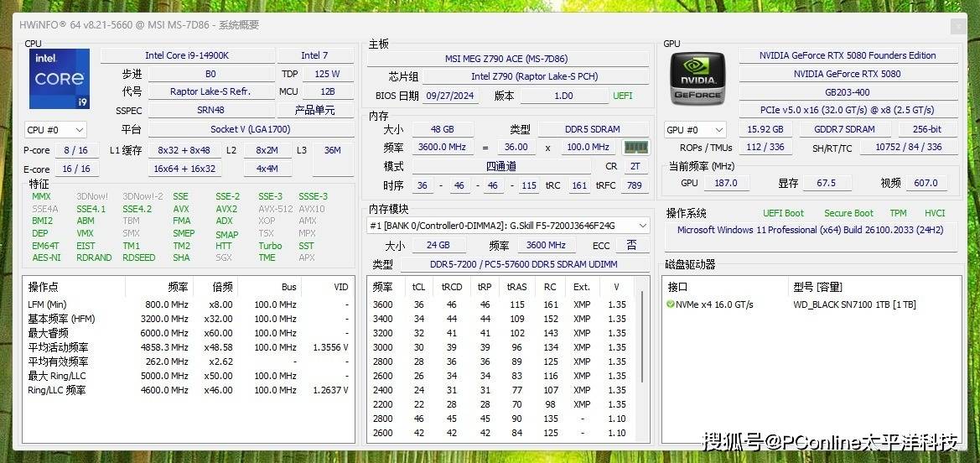
Task: Click Intel Z790 (Raptor Lake-S PCH) chipset field
Action: [x=535, y=77]
